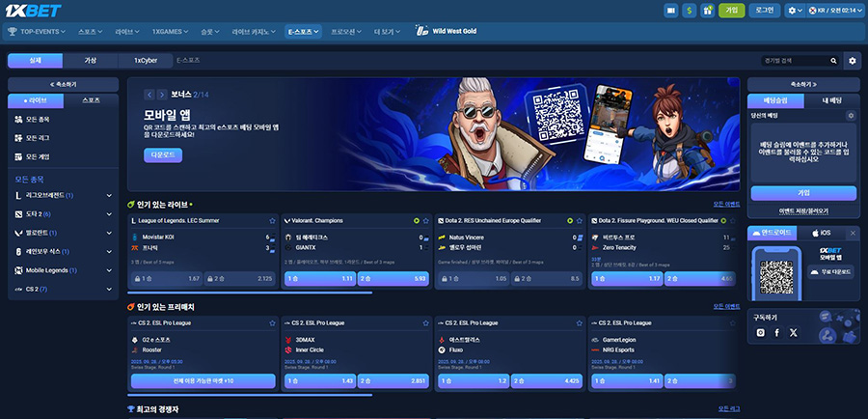Favorite the G2 vs Rooster match
Screen dimensions: 868x419
click(x=272, y=323)
